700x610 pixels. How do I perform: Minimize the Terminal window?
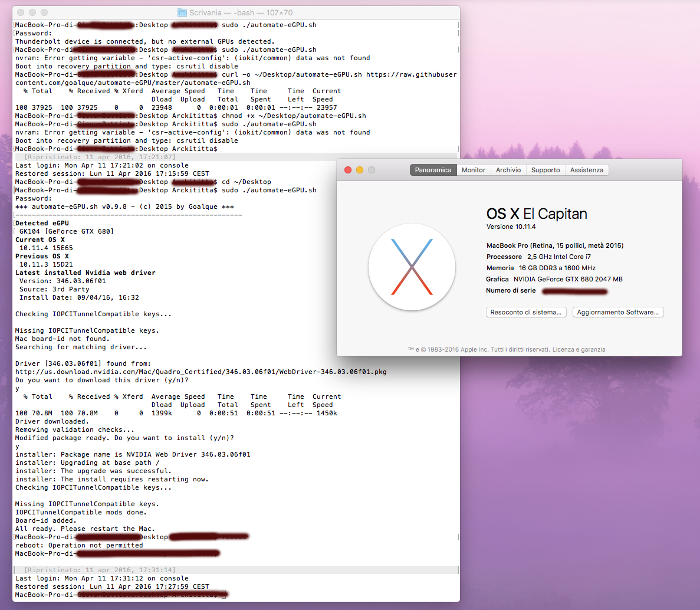(32, 12)
